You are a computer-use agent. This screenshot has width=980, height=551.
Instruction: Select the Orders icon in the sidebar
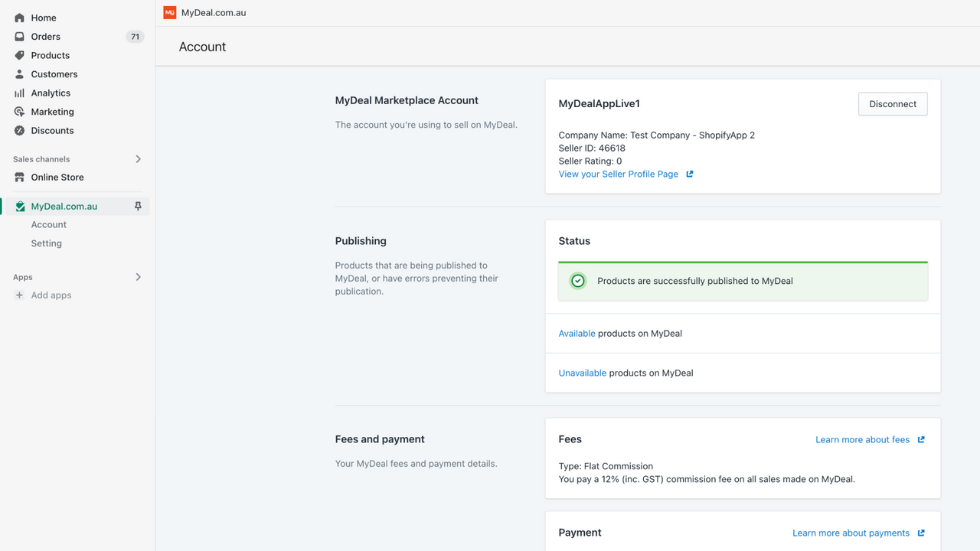click(18, 36)
